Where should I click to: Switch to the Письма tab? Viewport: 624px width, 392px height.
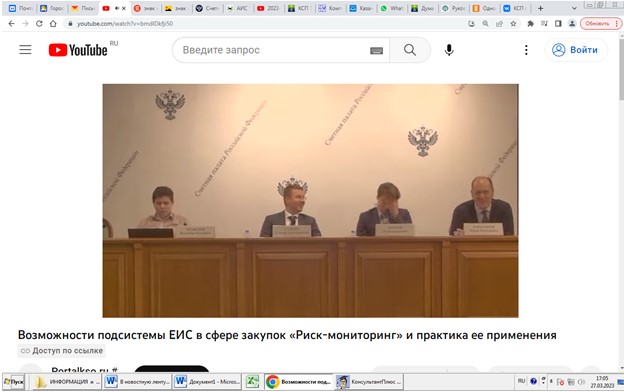pyautogui.click(x=83, y=8)
